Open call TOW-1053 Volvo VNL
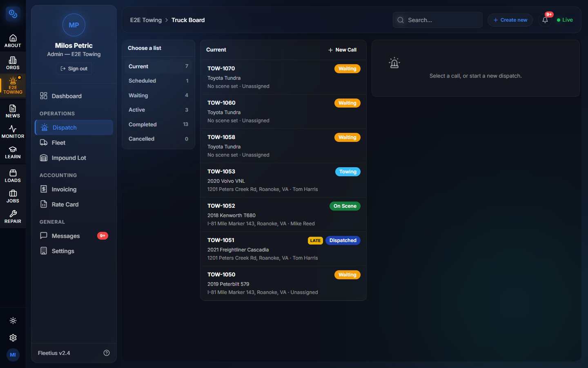This screenshot has height=368, width=588. (283, 180)
